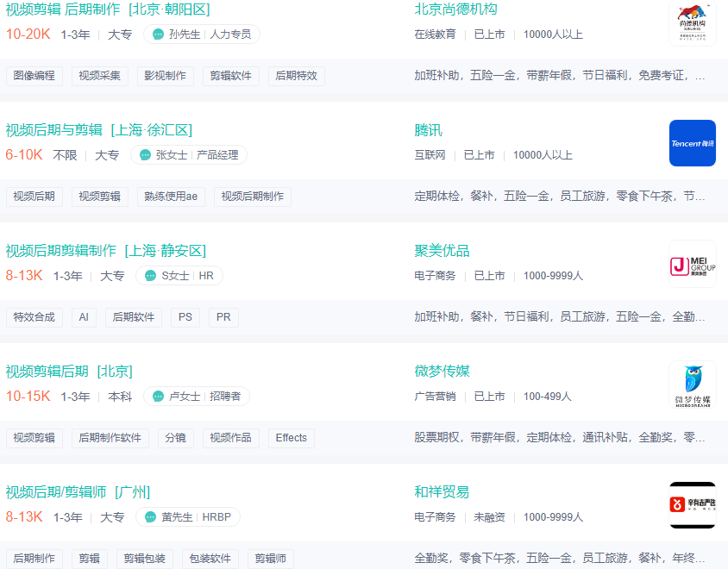The image size is (728, 569).
Task: Open the 微梦传媒 owl logo
Action: point(693,385)
